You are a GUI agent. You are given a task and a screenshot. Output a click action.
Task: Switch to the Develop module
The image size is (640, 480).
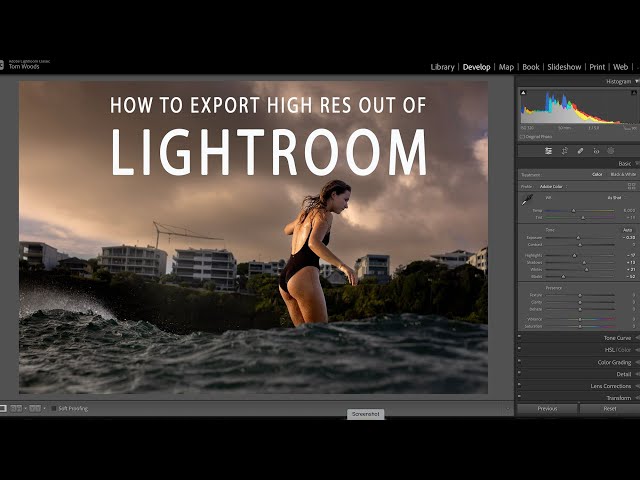476,67
